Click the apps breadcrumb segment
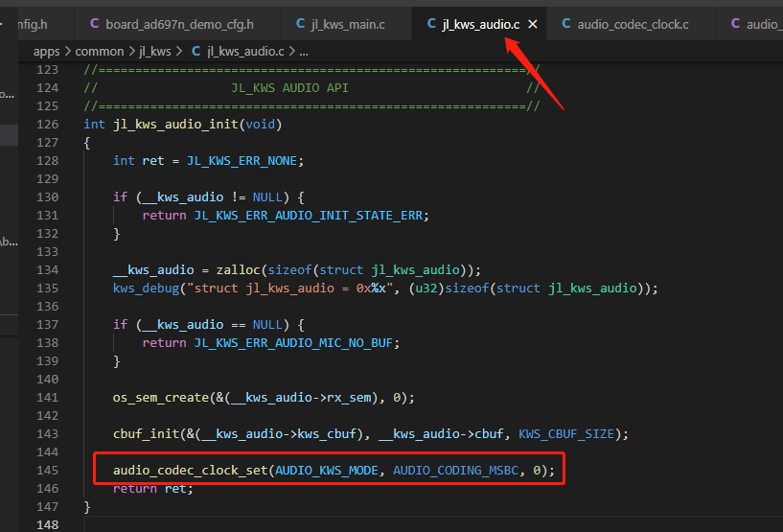 coord(46,52)
